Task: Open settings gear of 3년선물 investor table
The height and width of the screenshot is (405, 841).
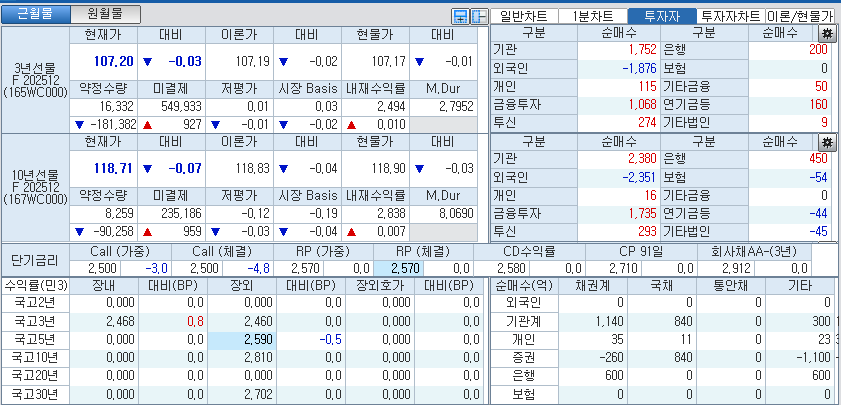Action: click(x=828, y=33)
